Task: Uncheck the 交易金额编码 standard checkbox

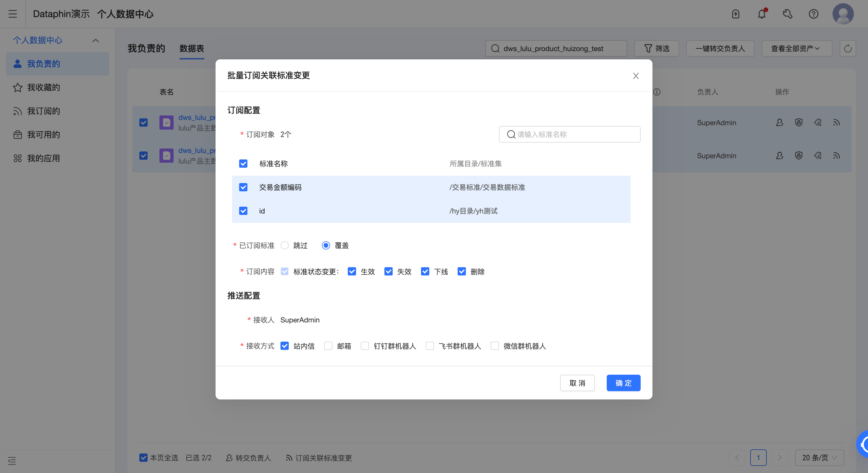Action: (243, 187)
